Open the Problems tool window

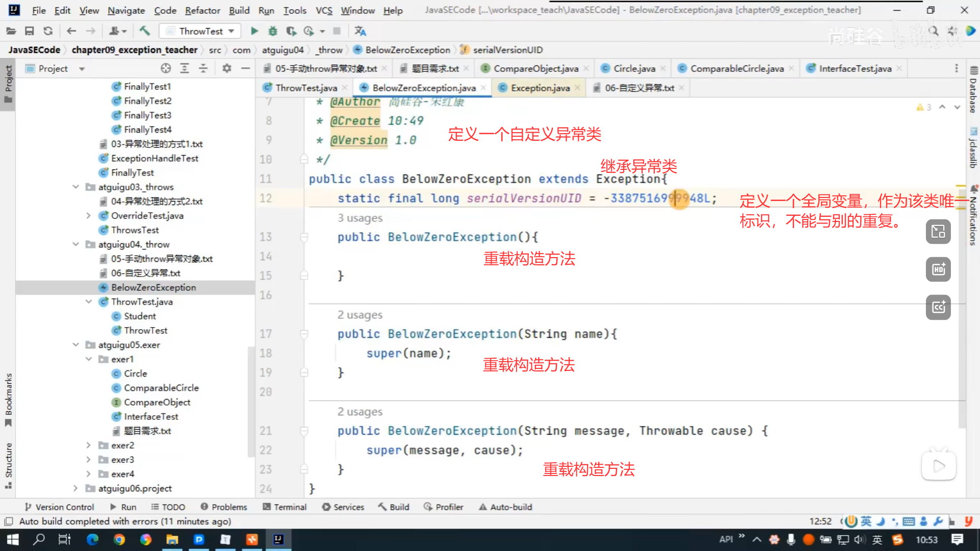[x=224, y=507]
